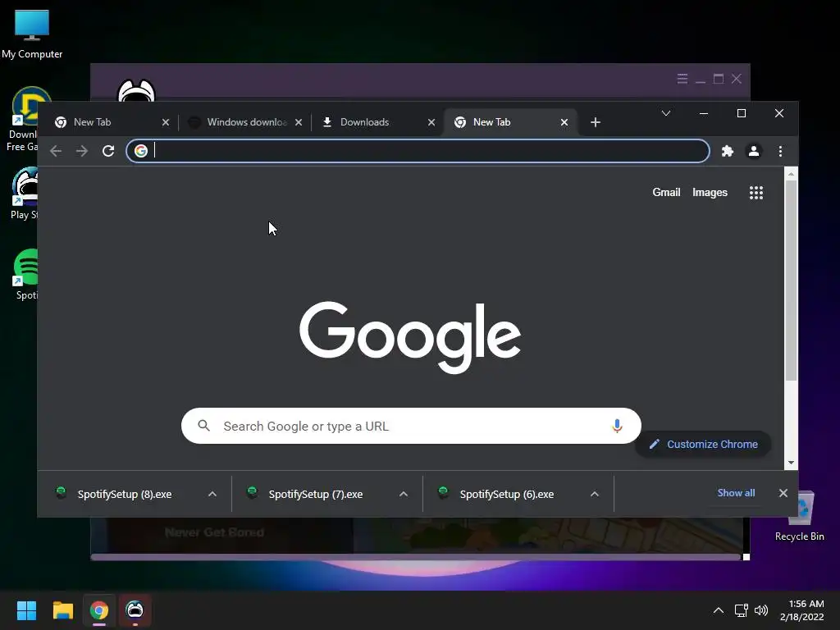Viewport: 840px width, 630px height.
Task: Click the Search Google or type a URL box
Action: 411,426
